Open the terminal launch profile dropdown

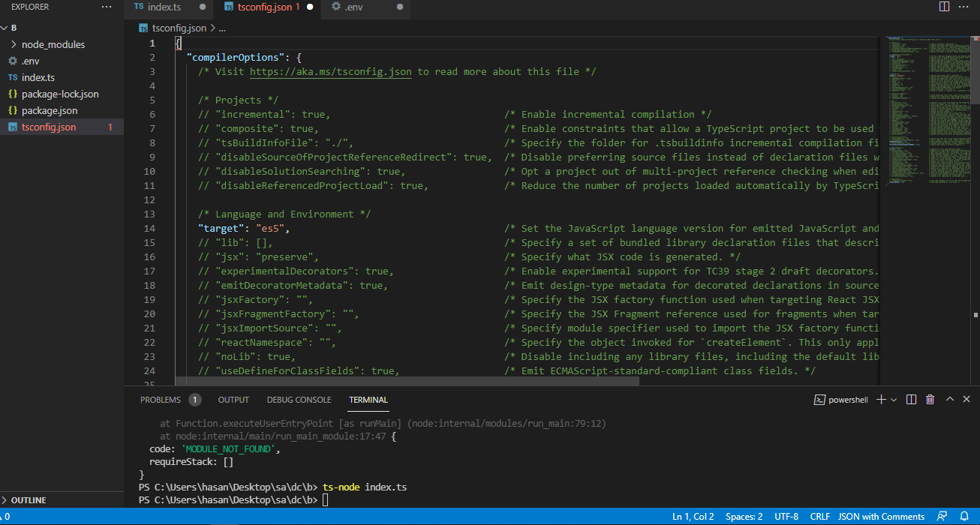pos(894,400)
